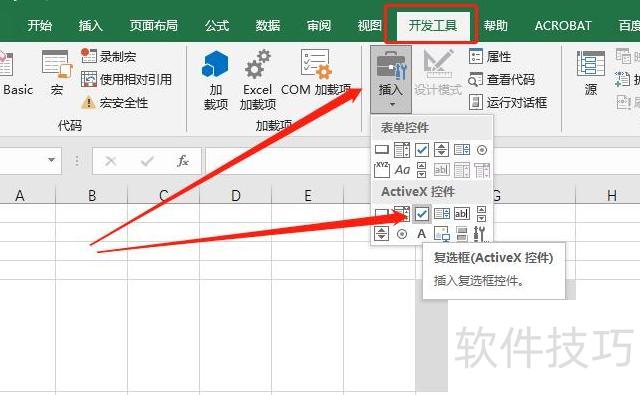Switch to the Page Layout (页面布局) tab
Screen dimensions: 640x395
(x=153, y=26)
